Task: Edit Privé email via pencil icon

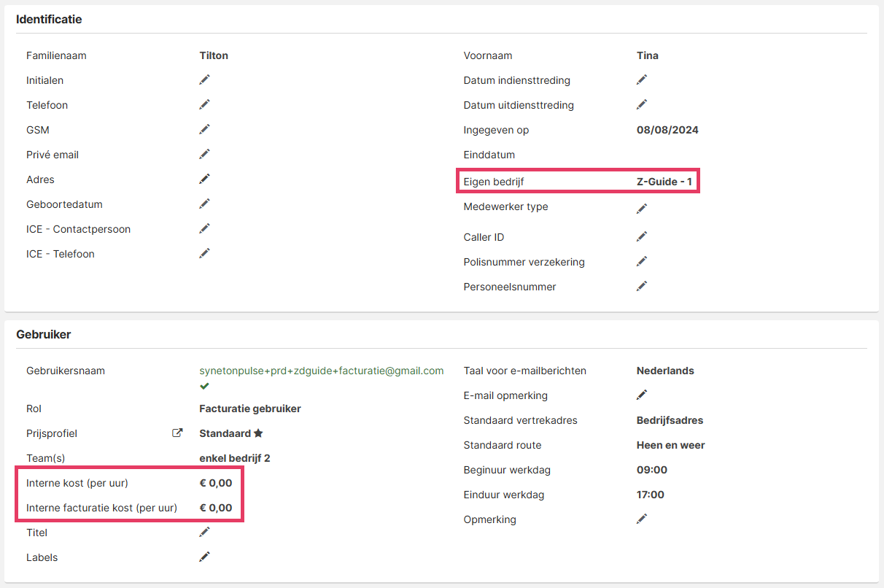Action: click(205, 154)
